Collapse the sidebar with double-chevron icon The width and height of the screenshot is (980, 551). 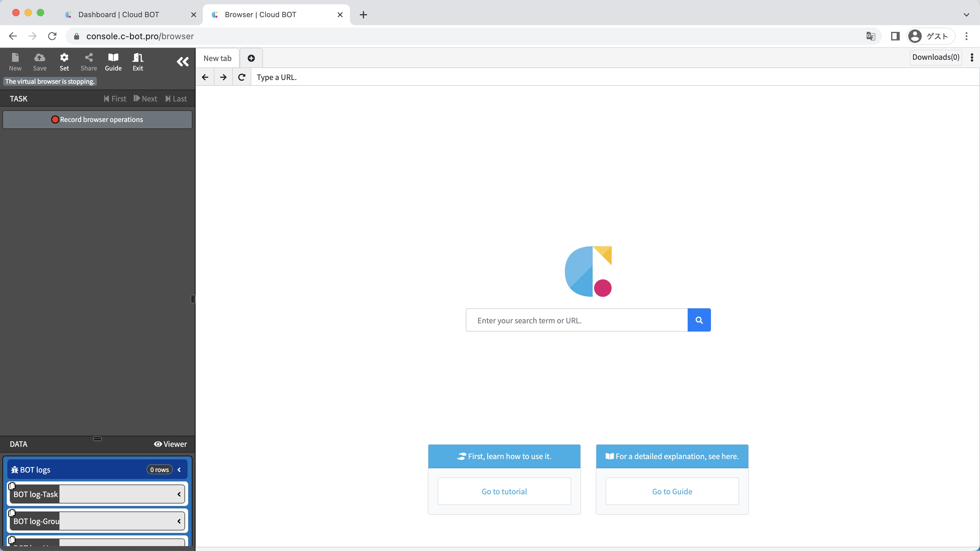[183, 62]
